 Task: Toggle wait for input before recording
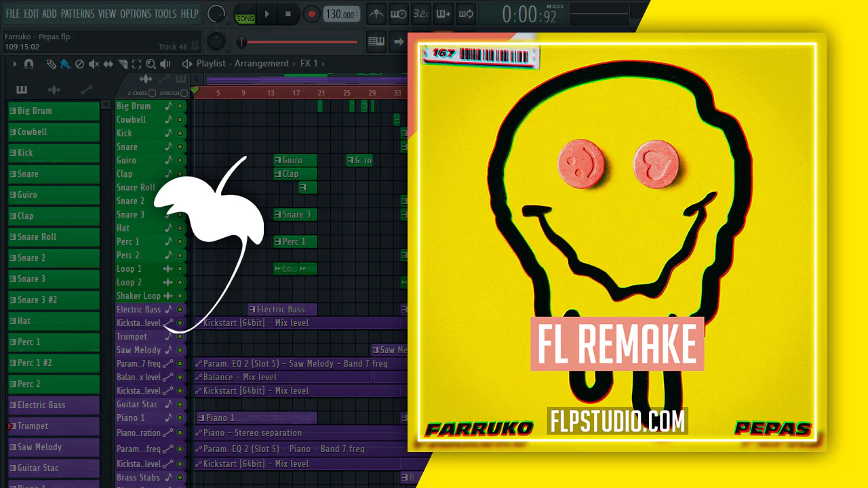(399, 14)
